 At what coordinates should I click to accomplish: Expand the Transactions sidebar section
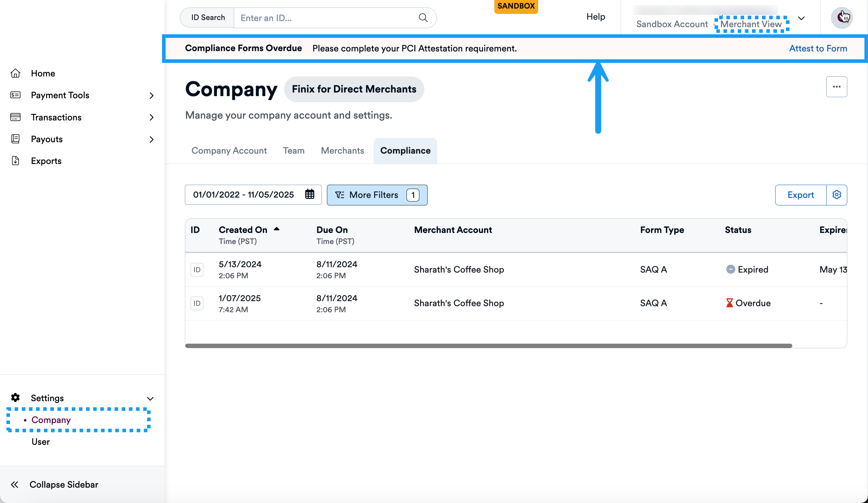click(x=151, y=117)
